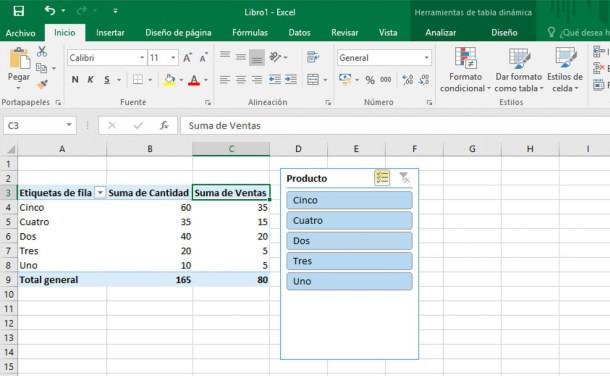
Task: Align cell text to the right
Action: click(x=257, y=80)
